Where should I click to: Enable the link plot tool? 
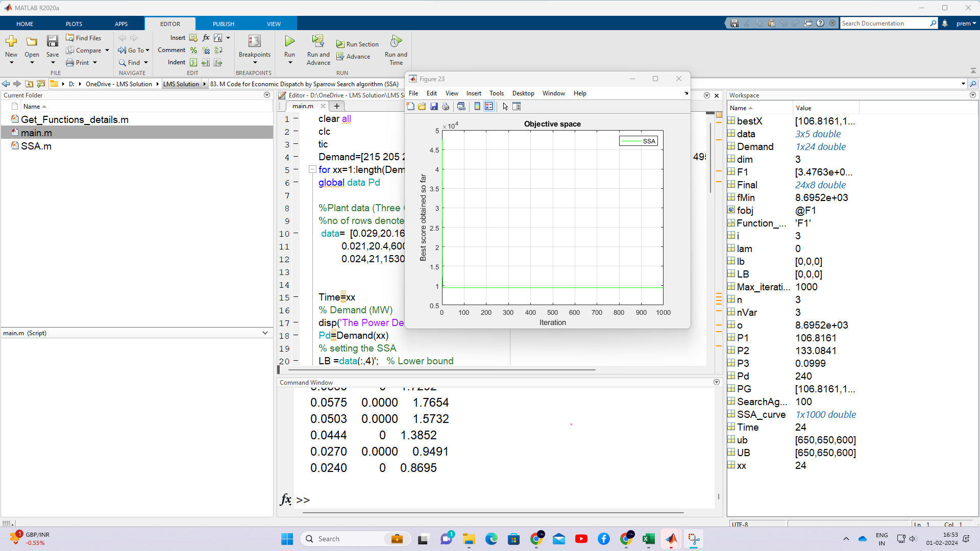(461, 106)
